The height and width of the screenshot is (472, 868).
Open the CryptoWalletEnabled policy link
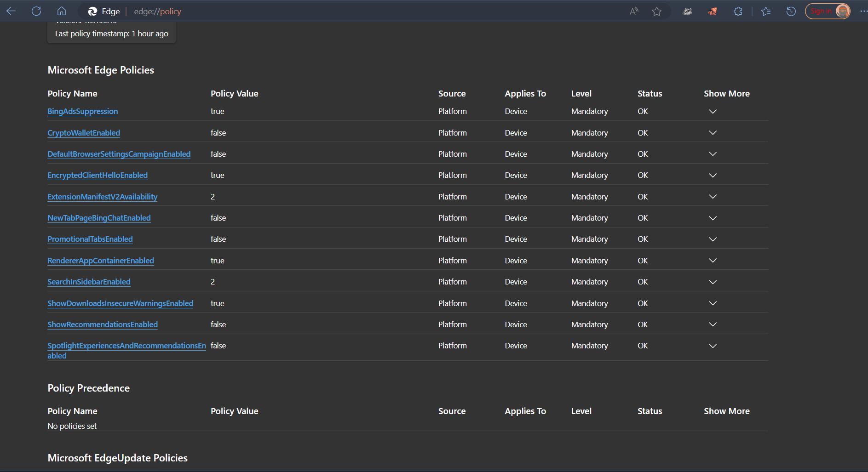[84, 133]
